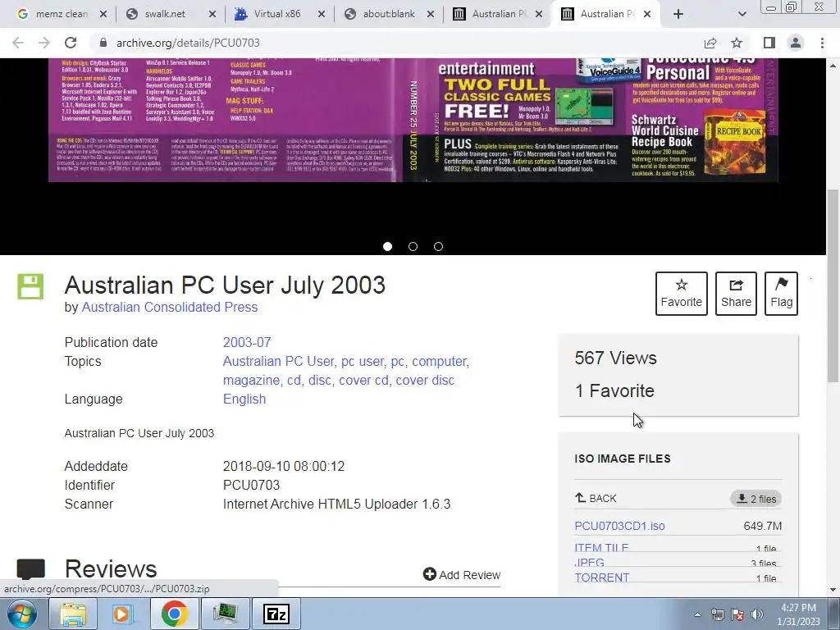This screenshot has width=840, height=630.
Task: Bookmark this page with star icon
Action: click(737, 43)
